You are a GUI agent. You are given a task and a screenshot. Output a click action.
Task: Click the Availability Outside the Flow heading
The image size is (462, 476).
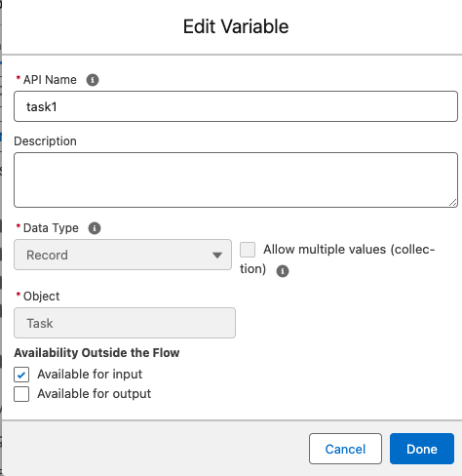[x=96, y=353]
